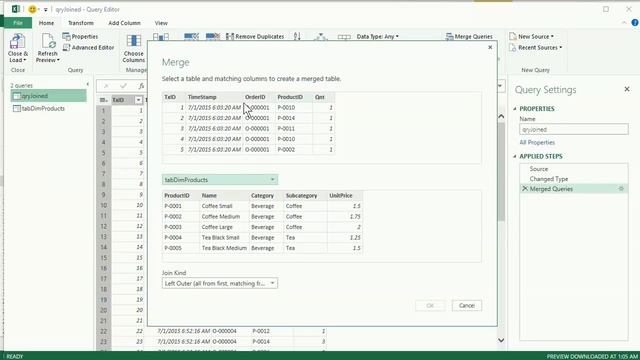Screen dimensions: 640x360
Task: Click the query Name input field
Action: (x=574, y=129)
